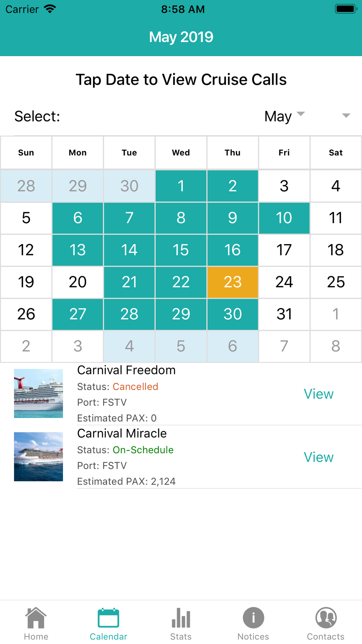Tap the battery indicator in status bar

coord(346,9)
